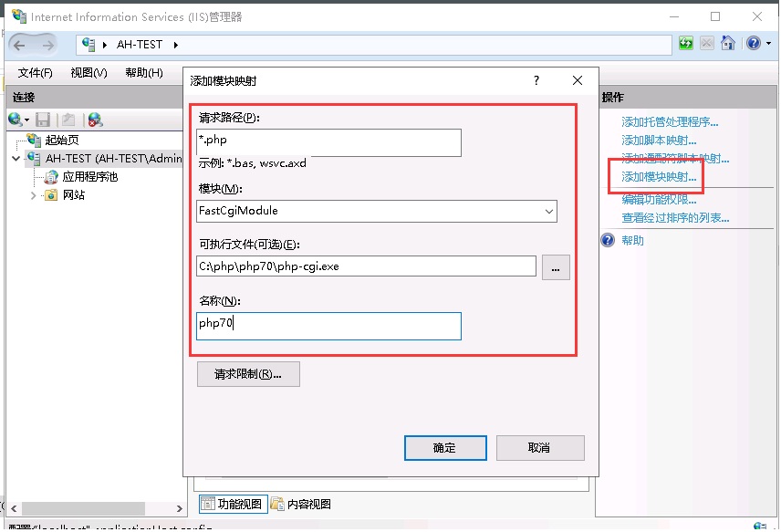Open the 文件(F) menu

coord(36,73)
